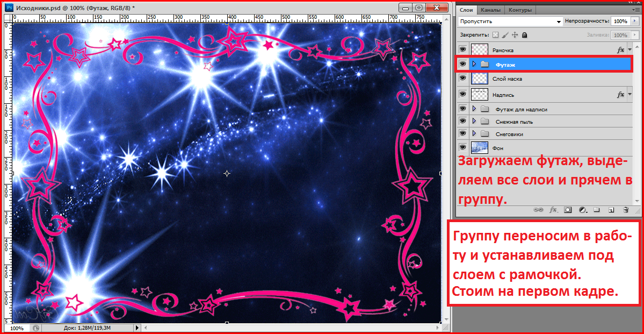Click the fx badge on Надпись layer
The width and height of the screenshot is (644, 334).
[620, 95]
